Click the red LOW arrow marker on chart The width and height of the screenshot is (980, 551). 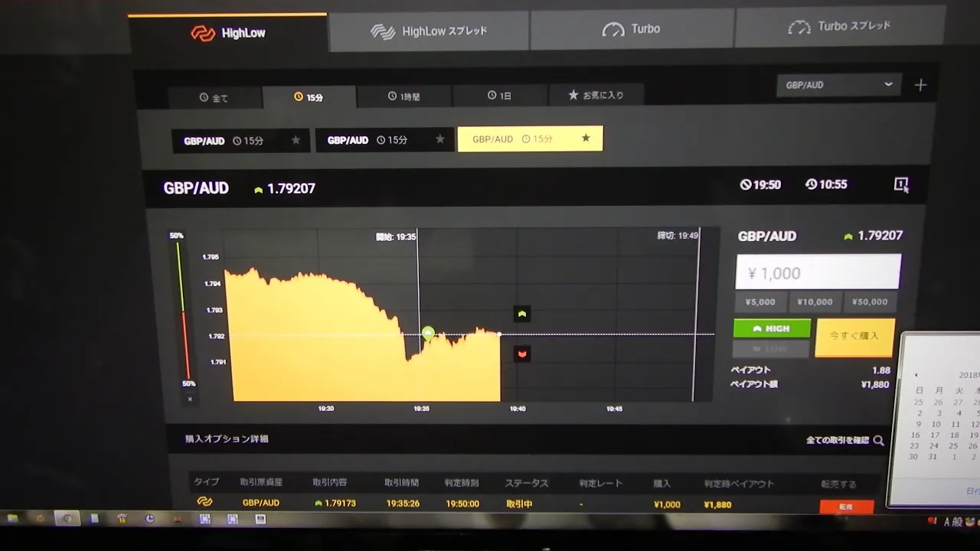[x=522, y=354]
